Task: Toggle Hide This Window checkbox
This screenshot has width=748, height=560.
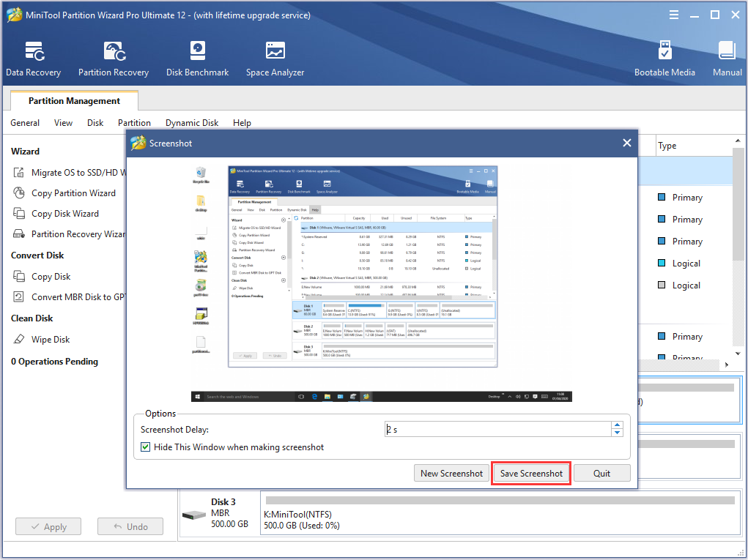Action: (146, 447)
